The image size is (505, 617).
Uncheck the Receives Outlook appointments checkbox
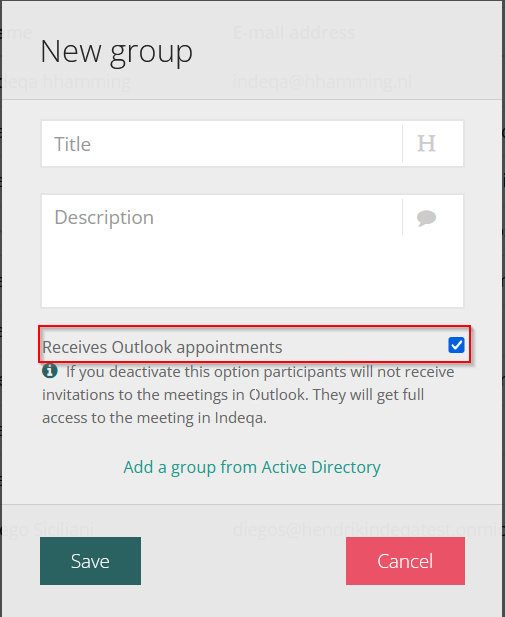click(x=456, y=345)
